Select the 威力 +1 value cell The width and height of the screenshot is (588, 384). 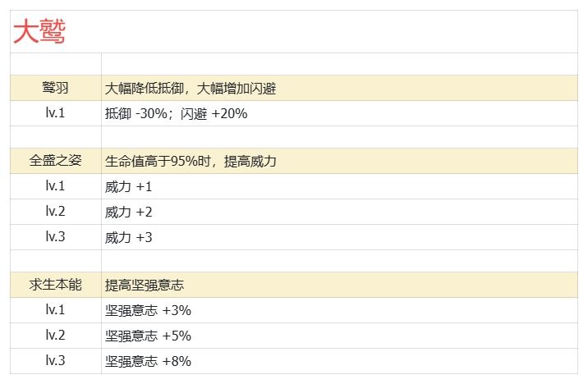click(340, 186)
